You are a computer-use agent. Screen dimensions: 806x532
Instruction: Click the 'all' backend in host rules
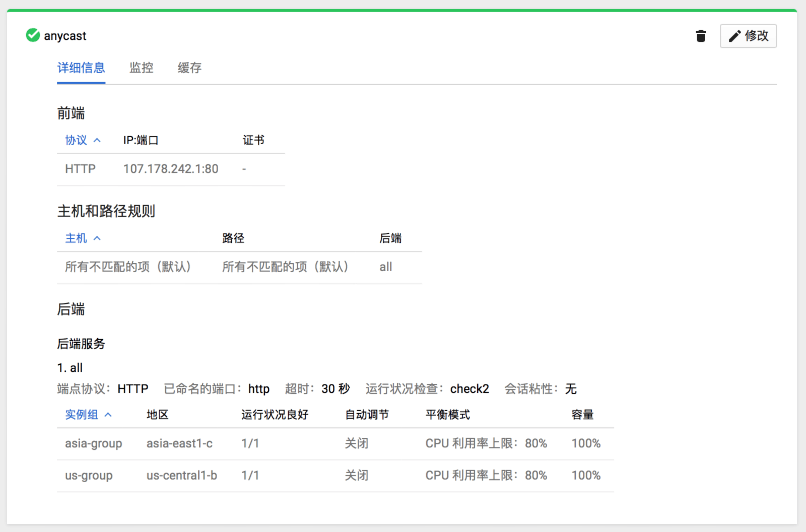point(385,267)
